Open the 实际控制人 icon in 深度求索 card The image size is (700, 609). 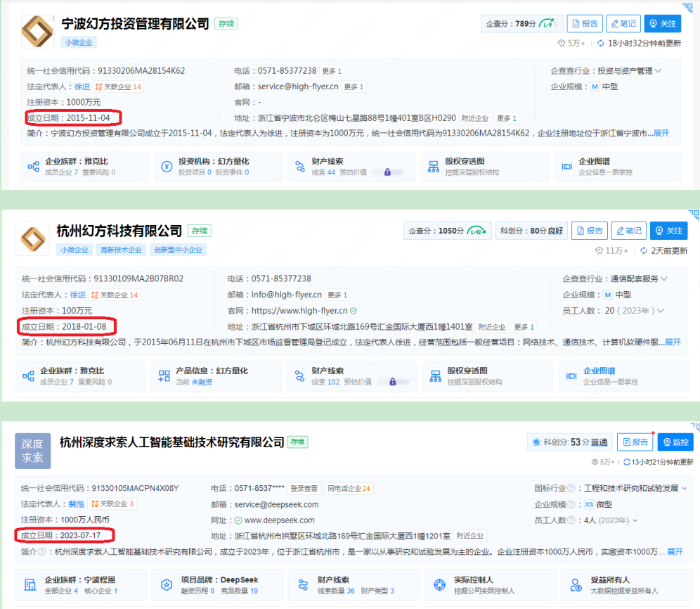[439, 584]
